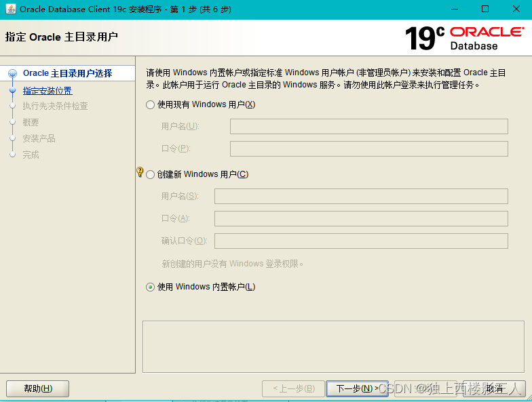The height and width of the screenshot is (402, 532).
Task: Open the 指定安装位置 step link
Action: [47, 91]
